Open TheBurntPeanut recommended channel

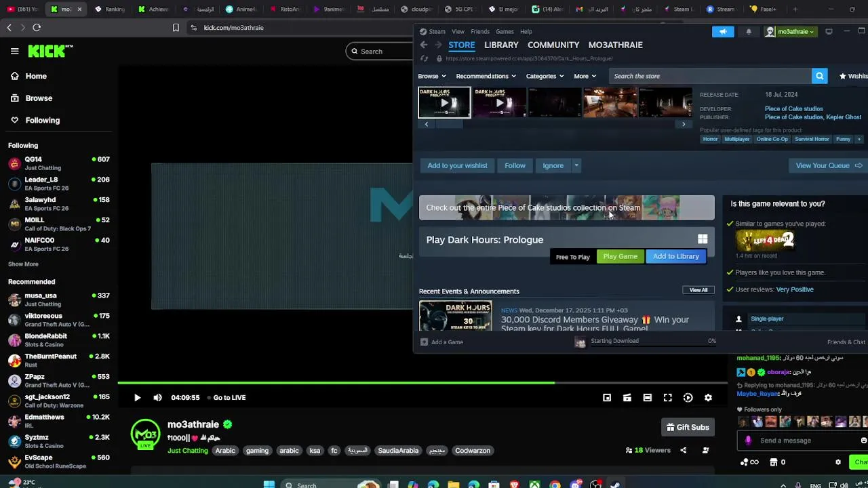coord(59,361)
